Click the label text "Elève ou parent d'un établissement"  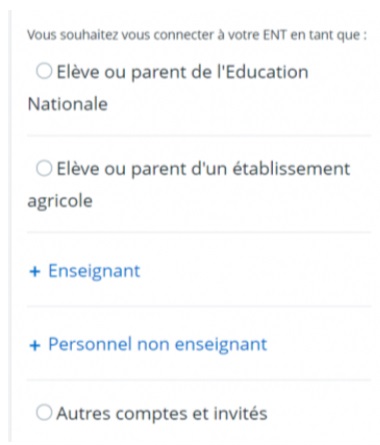click(x=203, y=169)
